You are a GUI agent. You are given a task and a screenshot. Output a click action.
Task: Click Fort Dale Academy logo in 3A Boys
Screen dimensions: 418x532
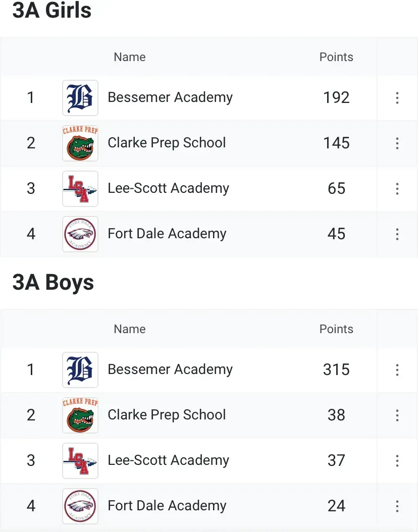pos(80,506)
